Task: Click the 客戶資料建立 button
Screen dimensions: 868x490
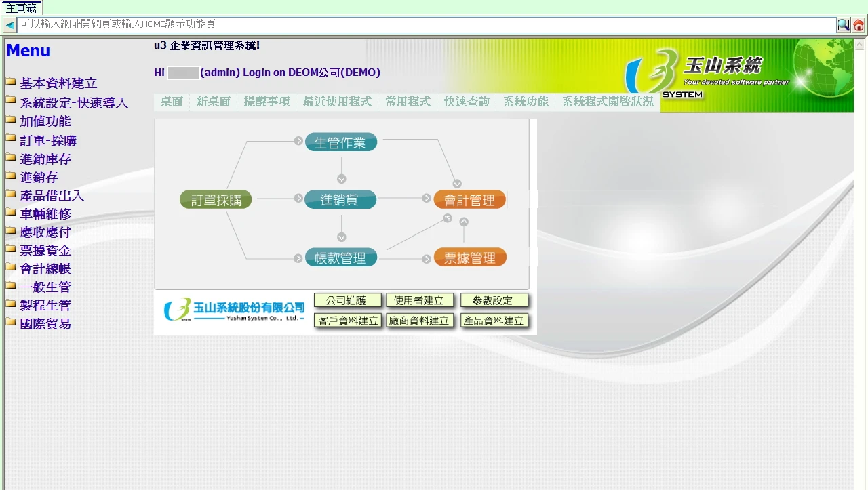Action: pyautogui.click(x=347, y=321)
